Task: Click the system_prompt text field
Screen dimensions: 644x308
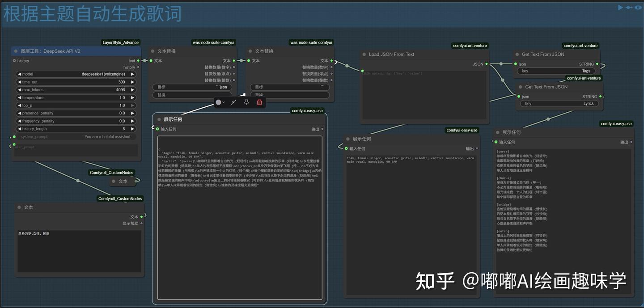Action: pos(76,136)
